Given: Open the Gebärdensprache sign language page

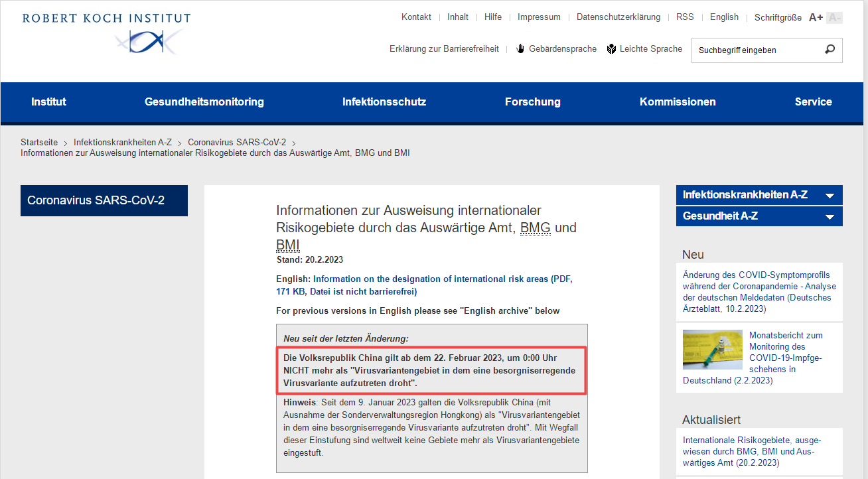Looking at the screenshot, I should coord(556,49).
